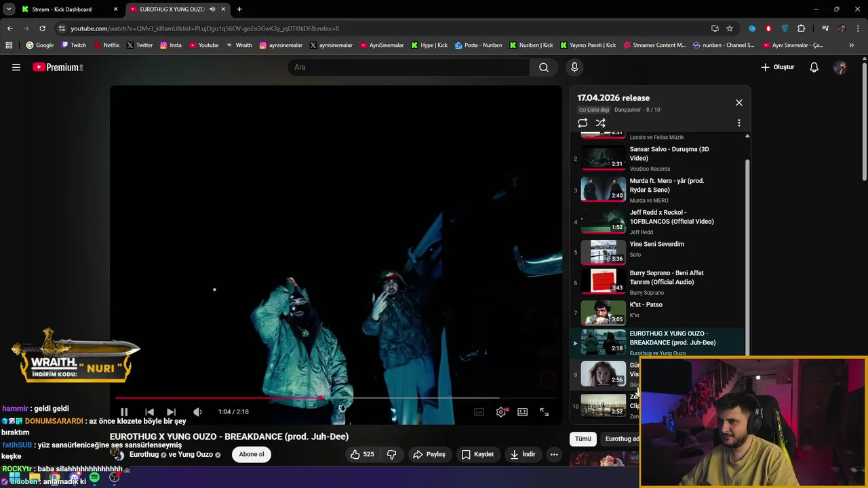Focus the Ara search field
This screenshot has height=488, width=868.
(409, 67)
